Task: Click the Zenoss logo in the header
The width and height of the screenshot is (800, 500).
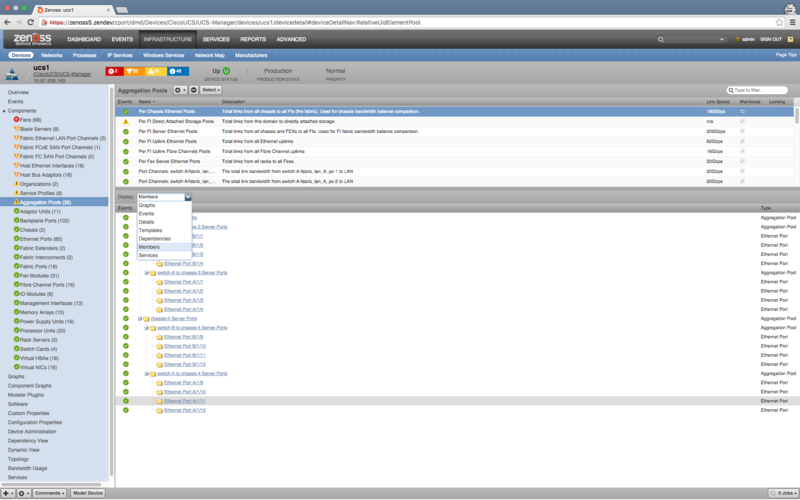Action: pyautogui.click(x=32, y=39)
